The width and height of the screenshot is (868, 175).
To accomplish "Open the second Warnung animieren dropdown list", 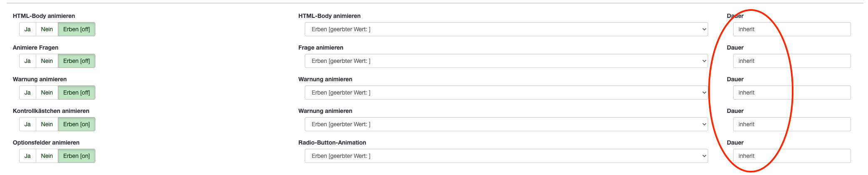I will click(506, 124).
